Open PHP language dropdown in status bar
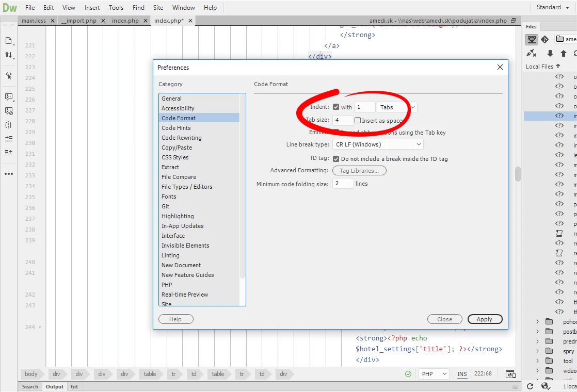Screen dimensions: 577x392 [x=434, y=374]
